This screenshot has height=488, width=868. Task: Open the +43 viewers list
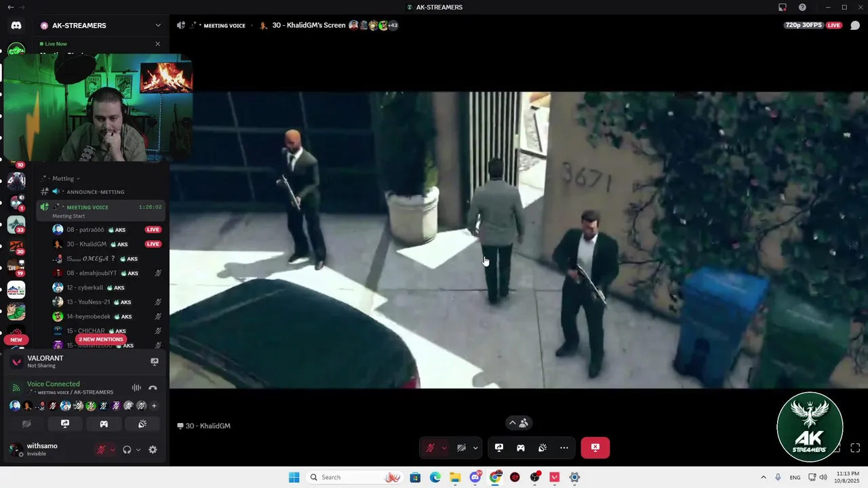392,25
